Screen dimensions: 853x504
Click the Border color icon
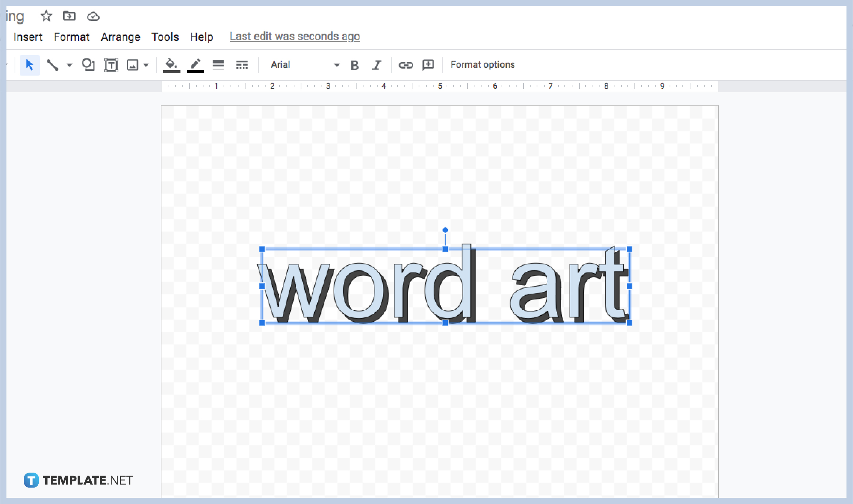[x=195, y=65]
